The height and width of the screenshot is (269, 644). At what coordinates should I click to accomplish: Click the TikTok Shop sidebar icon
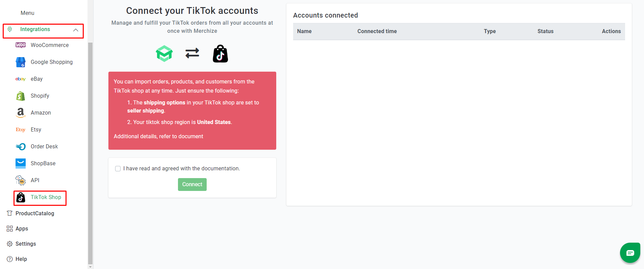point(21,197)
